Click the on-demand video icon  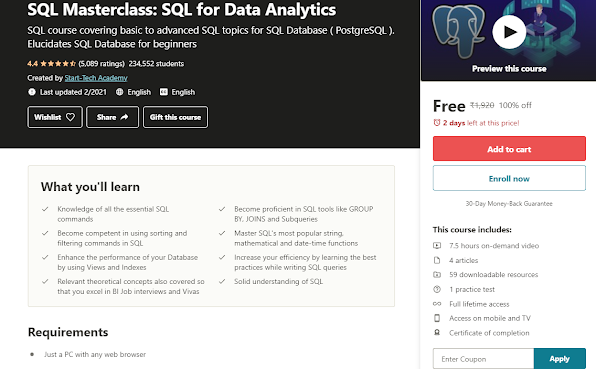click(437, 245)
